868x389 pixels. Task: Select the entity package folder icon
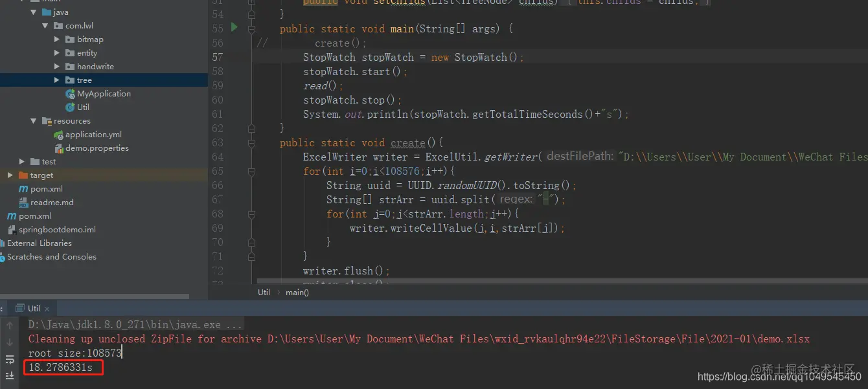click(x=70, y=53)
